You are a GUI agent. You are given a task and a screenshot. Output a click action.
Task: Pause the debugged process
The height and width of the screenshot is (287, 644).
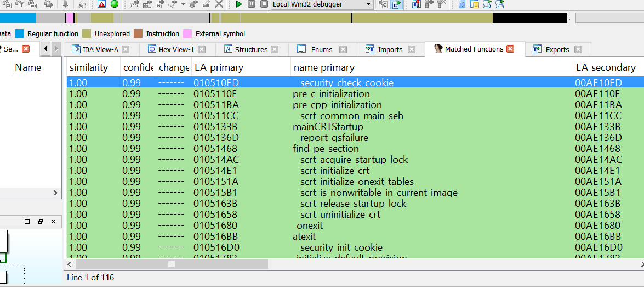coord(251,4)
